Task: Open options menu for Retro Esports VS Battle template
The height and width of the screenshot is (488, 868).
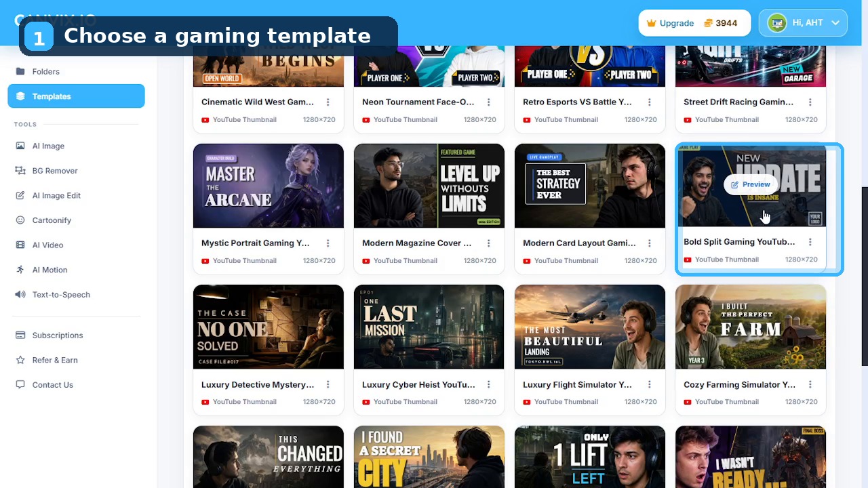Action: pyautogui.click(x=649, y=102)
